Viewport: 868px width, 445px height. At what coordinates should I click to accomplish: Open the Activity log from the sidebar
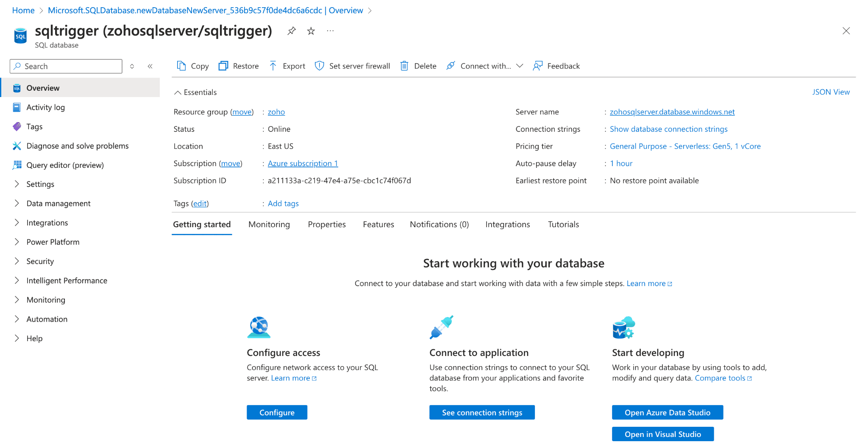46,107
